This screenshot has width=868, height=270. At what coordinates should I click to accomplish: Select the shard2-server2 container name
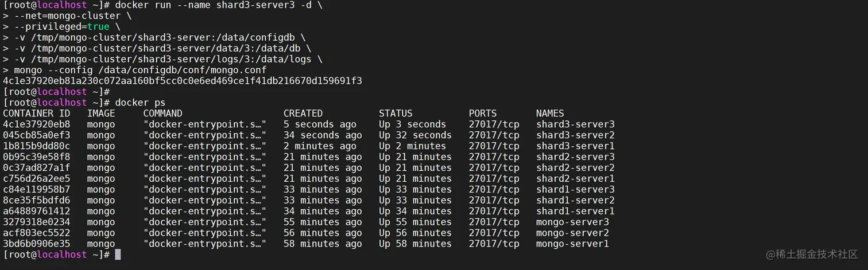[575, 168]
